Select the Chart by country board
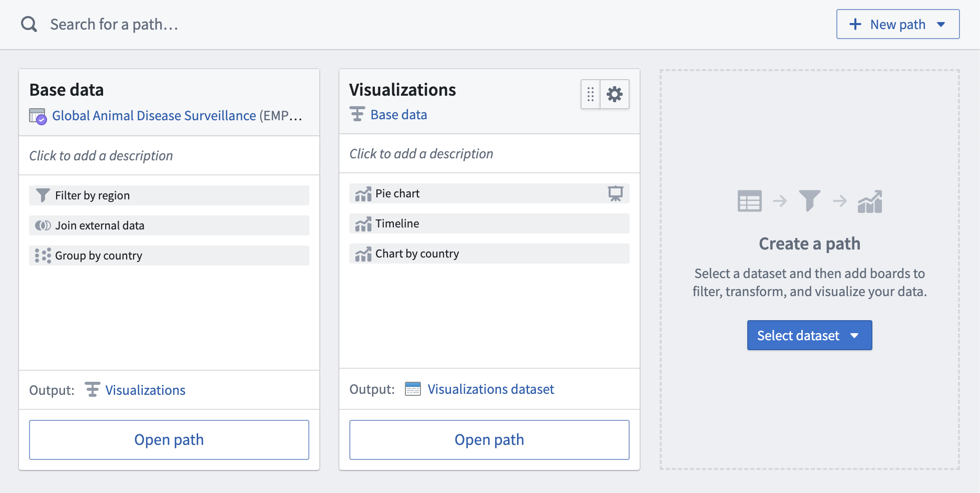The width and height of the screenshot is (980, 493). (x=489, y=254)
